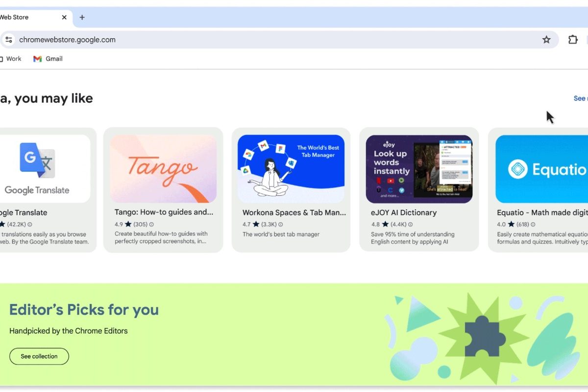Viewport: 588px width, 392px height.
Task: Click the star rating icon on Equatio card
Action: (x=511, y=224)
